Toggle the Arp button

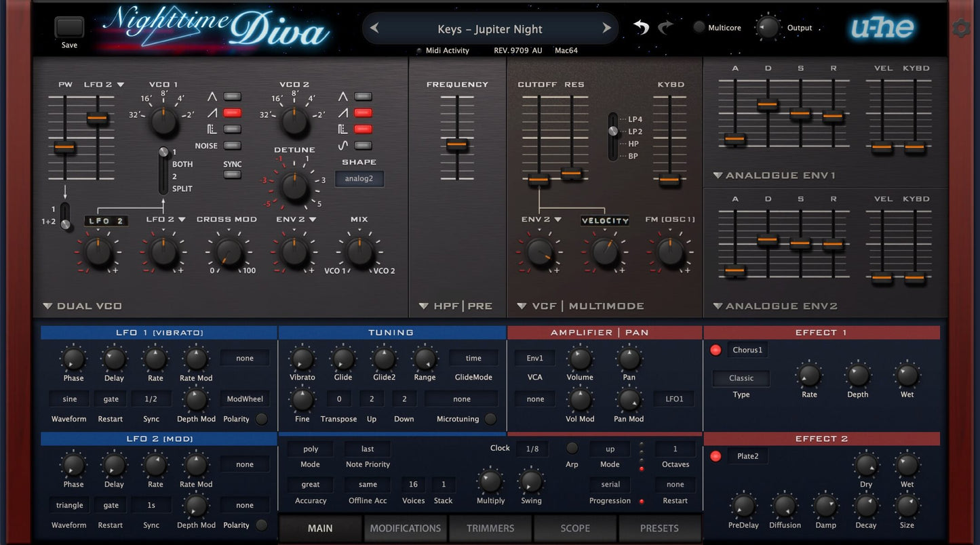572,448
